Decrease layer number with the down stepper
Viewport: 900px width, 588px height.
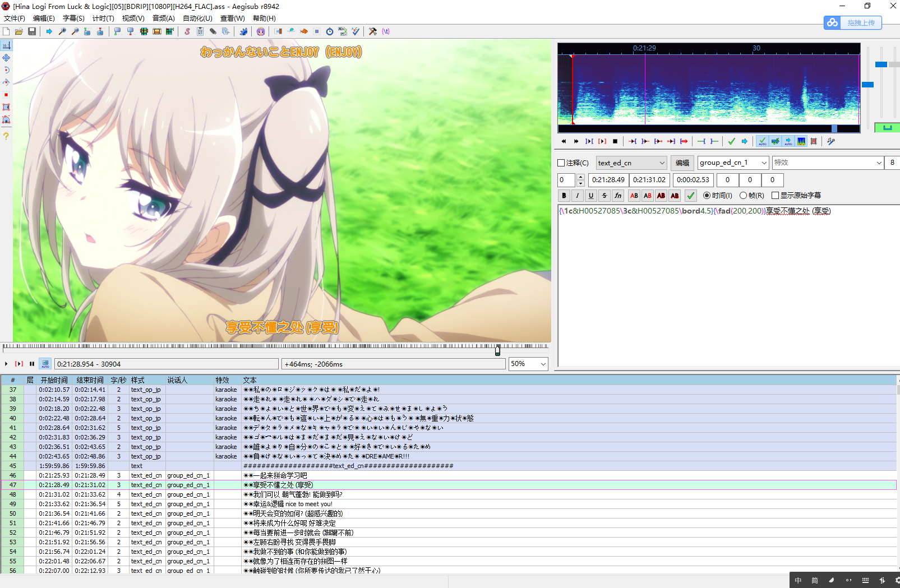point(580,183)
